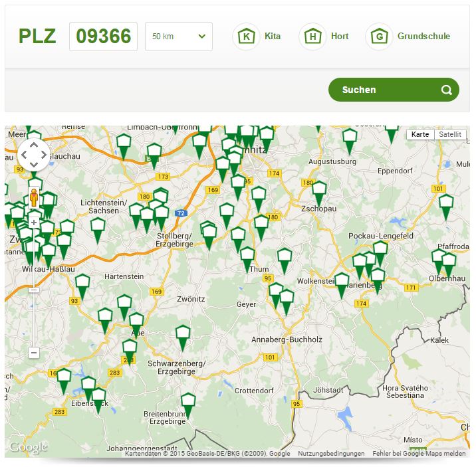The height and width of the screenshot is (467, 476).
Task: Click the Google logo on the map
Action: [x=28, y=447]
